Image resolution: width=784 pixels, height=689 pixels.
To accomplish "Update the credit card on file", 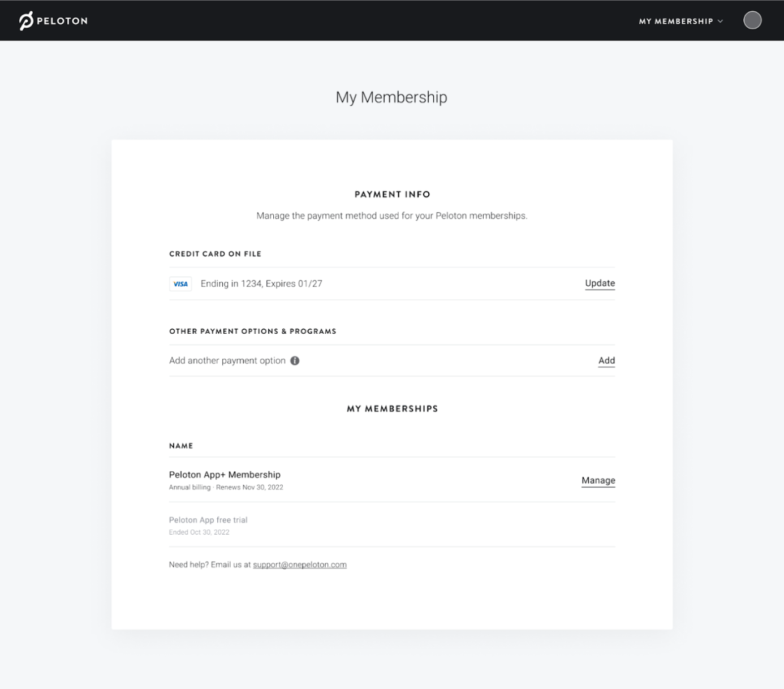I will tap(600, 283).
